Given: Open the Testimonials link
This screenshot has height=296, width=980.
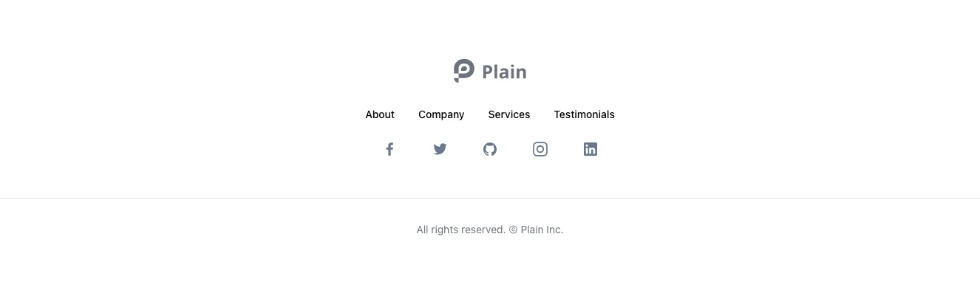Looking at the screenshot, I should [584, 114].
